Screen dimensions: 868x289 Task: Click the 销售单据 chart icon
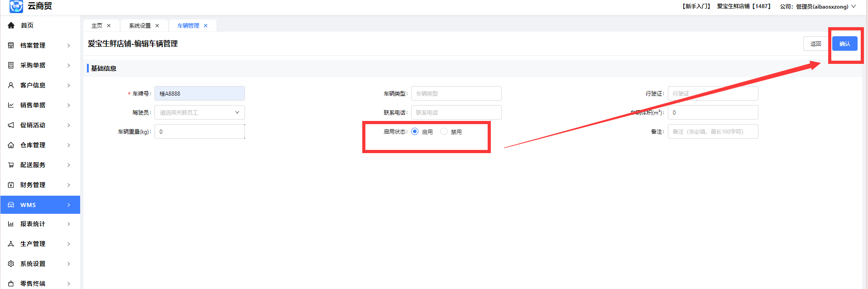(x=11, y=105)
